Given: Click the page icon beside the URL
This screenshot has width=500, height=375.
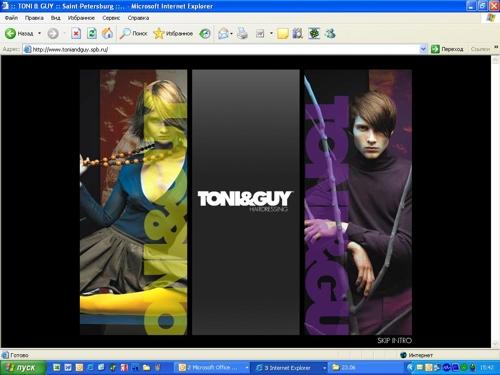Looking at the screenshot, I should point(27,49).
